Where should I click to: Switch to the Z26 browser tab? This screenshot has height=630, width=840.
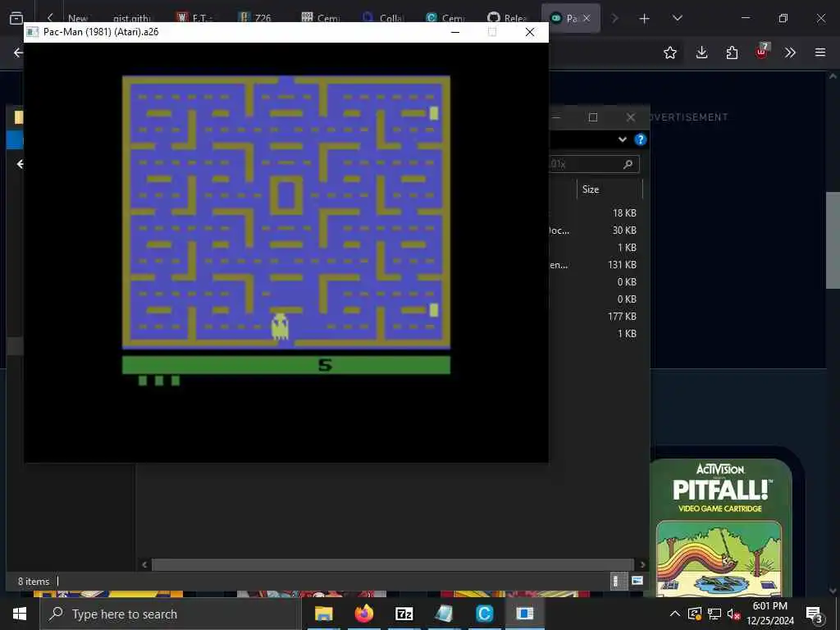(256, 18)
